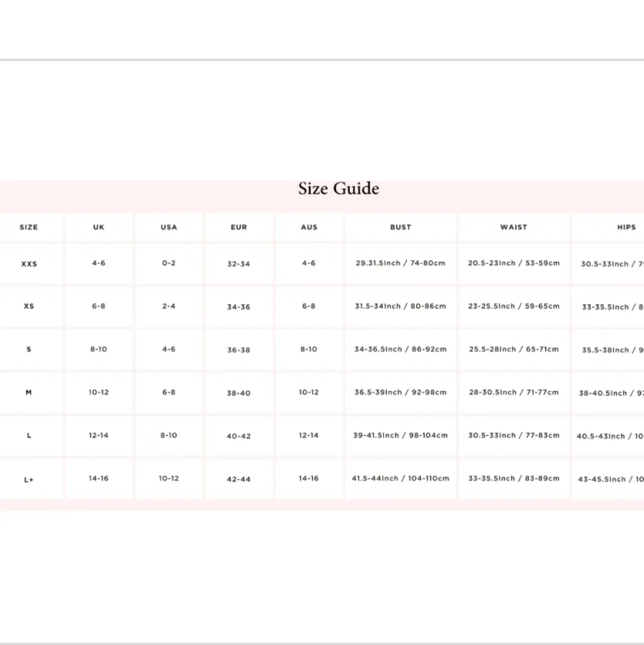
Task: Select the USA column header
Action: click(169, 227)
